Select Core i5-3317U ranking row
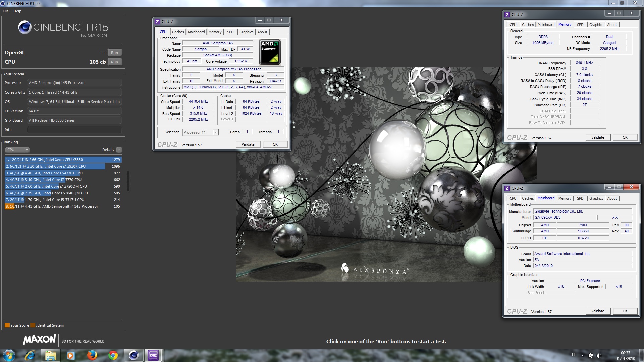Viewport: 644px width, 362px height. tap(63, 200)
